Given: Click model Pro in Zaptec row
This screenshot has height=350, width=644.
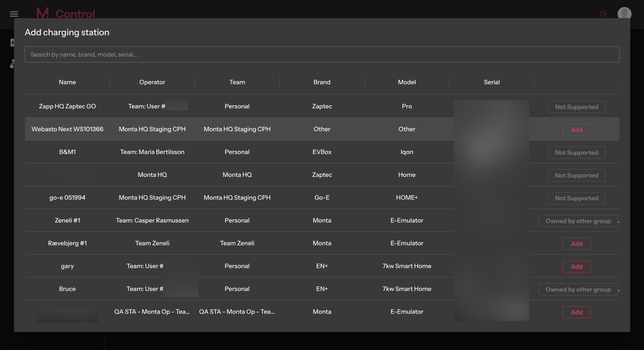Looking at the screenshot, I should pos(407,106).
